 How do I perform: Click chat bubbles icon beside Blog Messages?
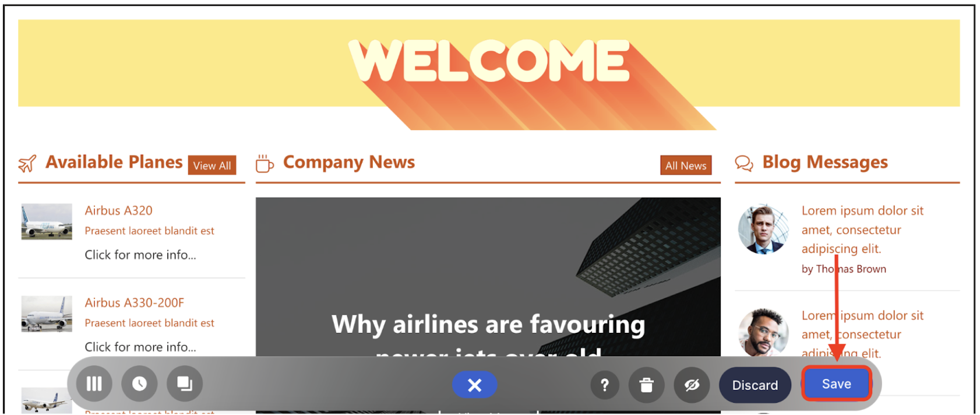tap(744, 163)
